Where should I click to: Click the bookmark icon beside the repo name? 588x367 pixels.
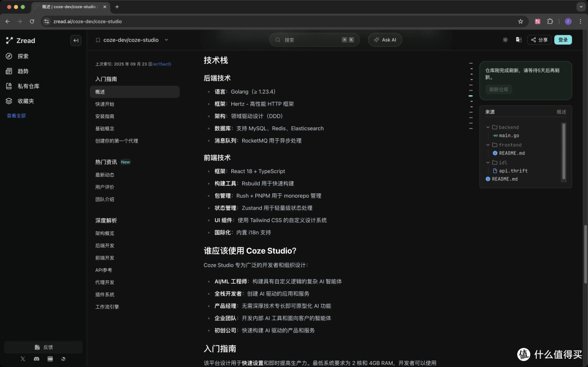point(98,40)
